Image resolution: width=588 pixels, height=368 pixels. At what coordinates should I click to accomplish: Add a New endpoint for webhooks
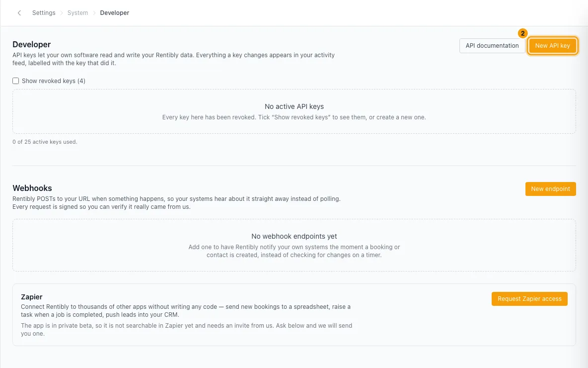click(x=550, y=189)
